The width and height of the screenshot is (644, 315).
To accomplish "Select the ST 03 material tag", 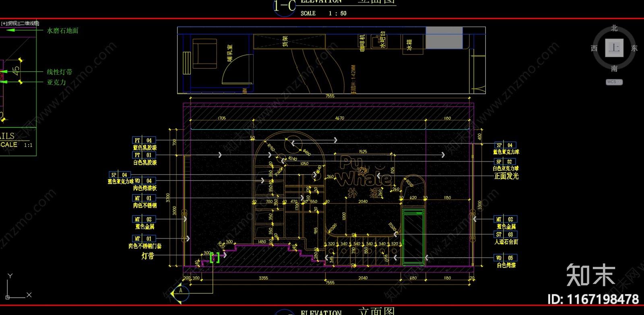I will pyautogui.click(x=505, y=234).
